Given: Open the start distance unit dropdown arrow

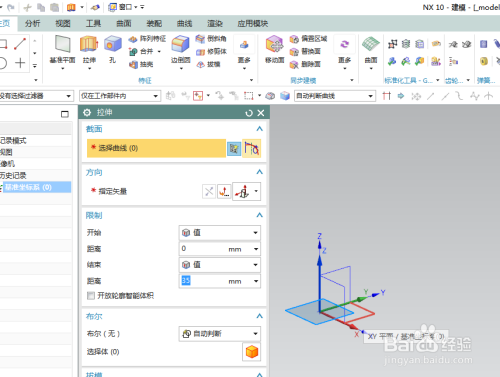Looking at the screenshot, I should [256, 249].
